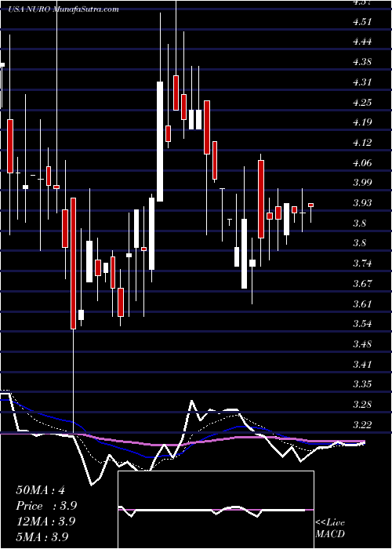Click the 3.54 axis value
Image resolution: width=392 pixels, height=549 pixels.
click(361, 323)
